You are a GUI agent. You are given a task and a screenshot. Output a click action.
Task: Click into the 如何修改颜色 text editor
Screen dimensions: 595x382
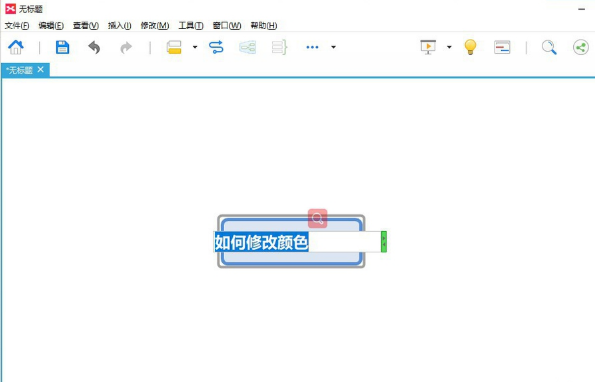(x=298, y=242)
